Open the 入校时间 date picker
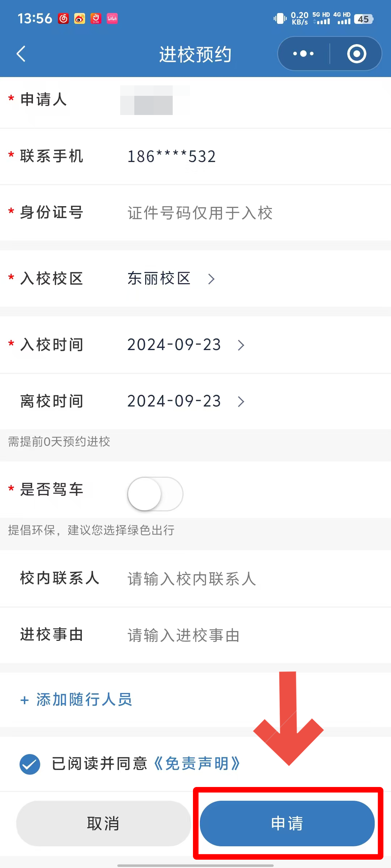This screenshot has width=391, height=868. (185, 345)
